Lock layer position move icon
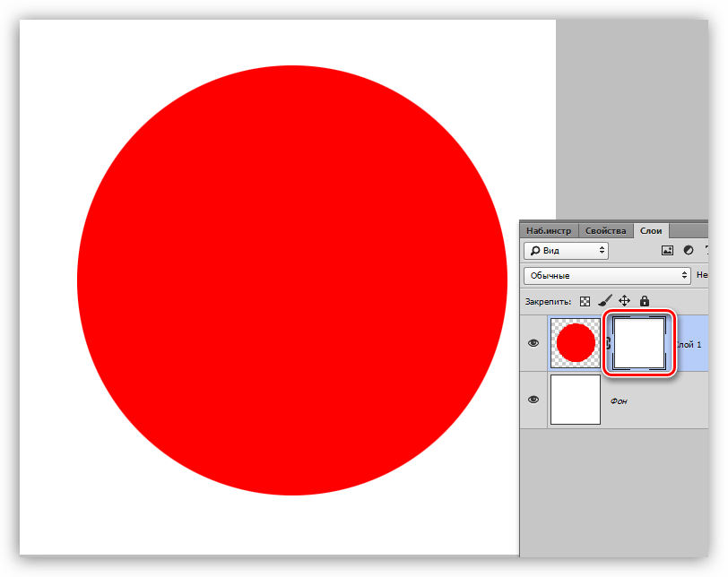 (625, 301)
